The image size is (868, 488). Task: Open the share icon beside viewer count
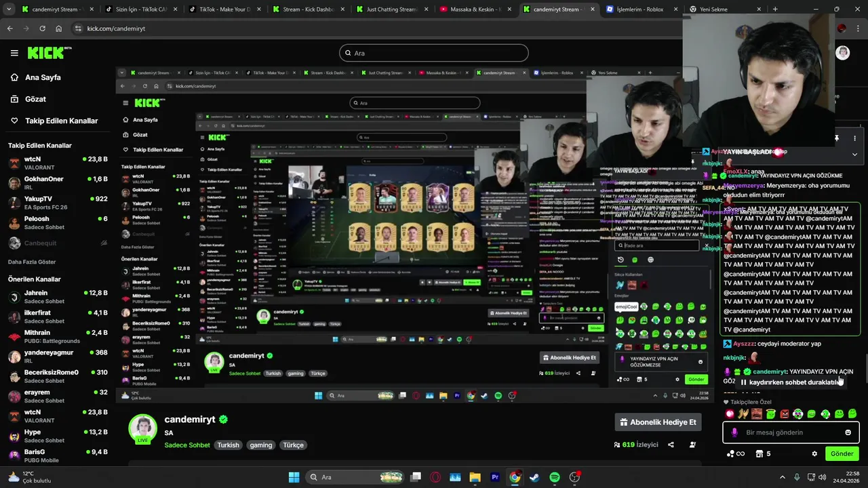click(671, 445)
